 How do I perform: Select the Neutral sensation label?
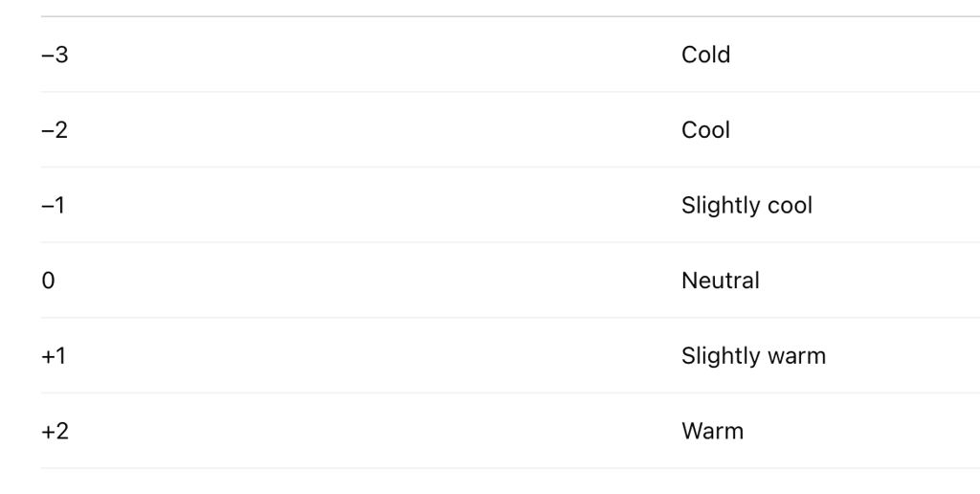pos(720,281)
